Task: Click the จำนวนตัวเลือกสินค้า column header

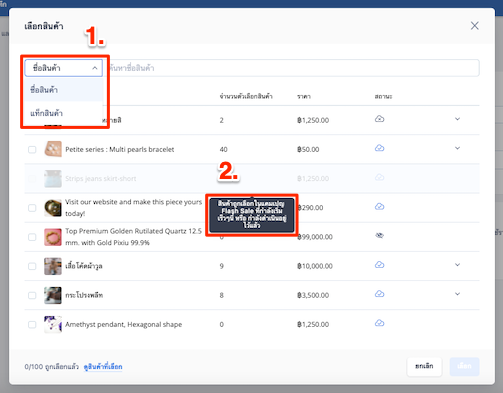Action: [x=246, y=97]
